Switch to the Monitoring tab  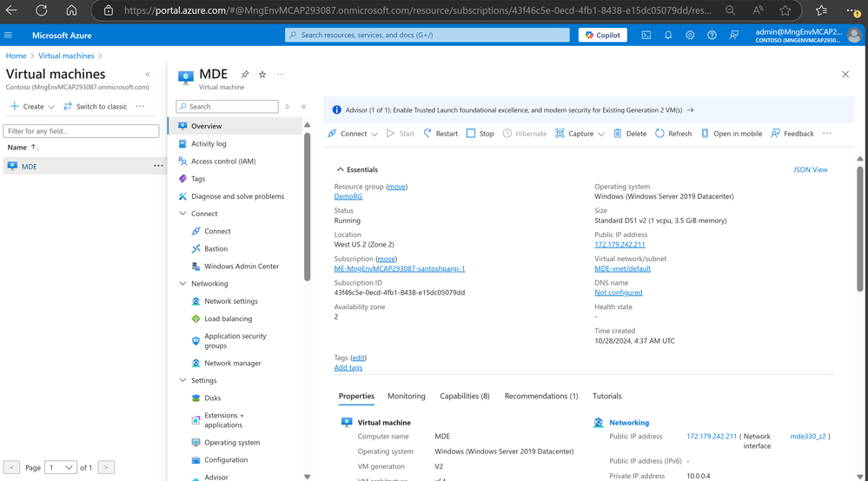pos(407,396)
